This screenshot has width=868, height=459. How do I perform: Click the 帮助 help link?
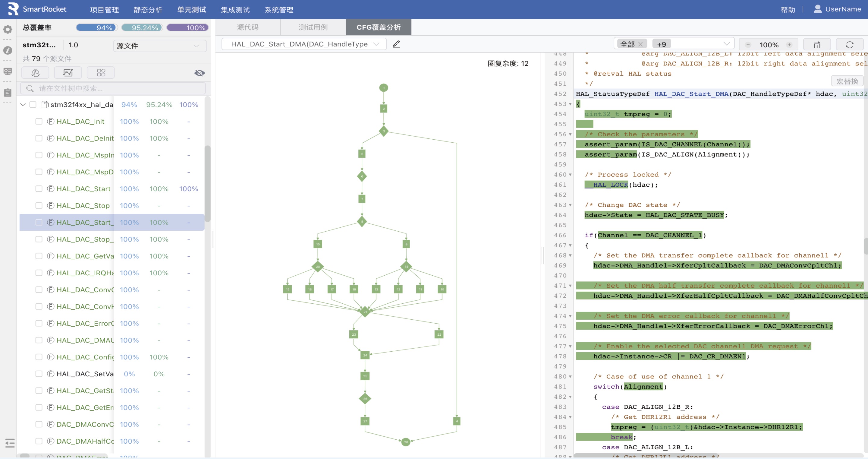coord(788,10)
